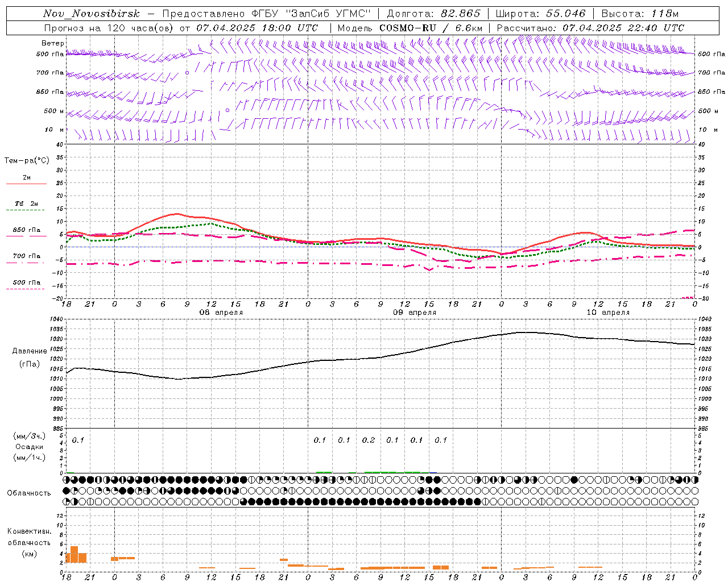
Task: Click the "Ветер" wind panel label
Action: [53, 43]
